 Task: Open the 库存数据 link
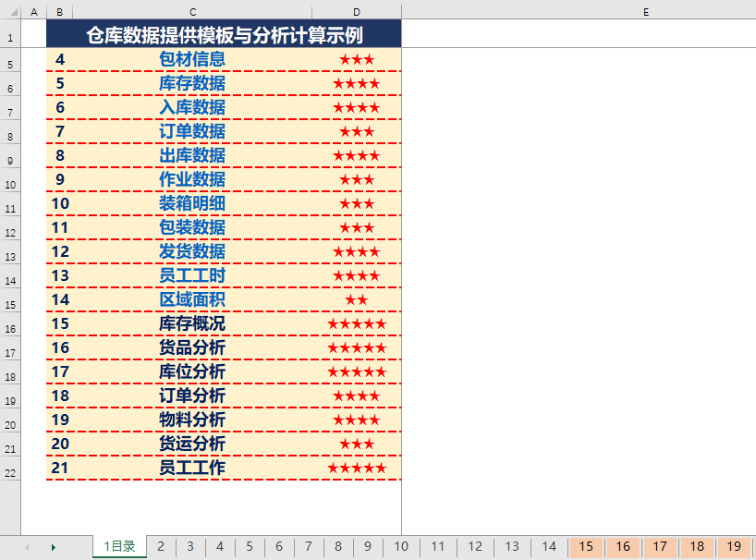(192, 83)
